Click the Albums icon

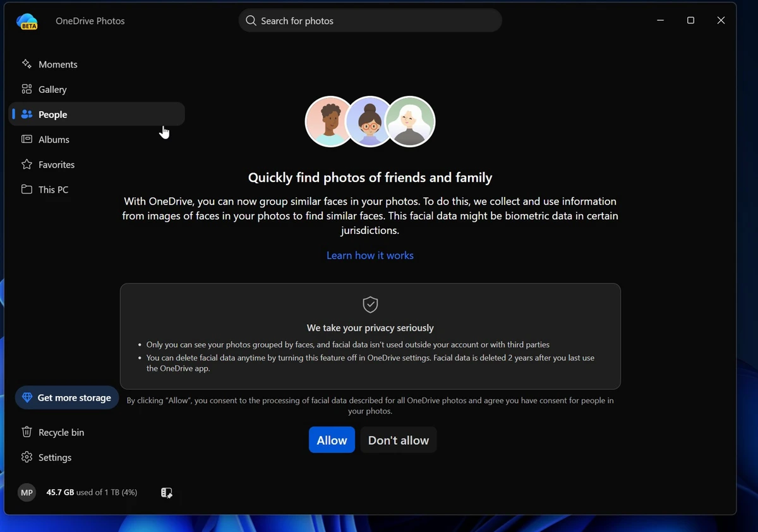27,139
